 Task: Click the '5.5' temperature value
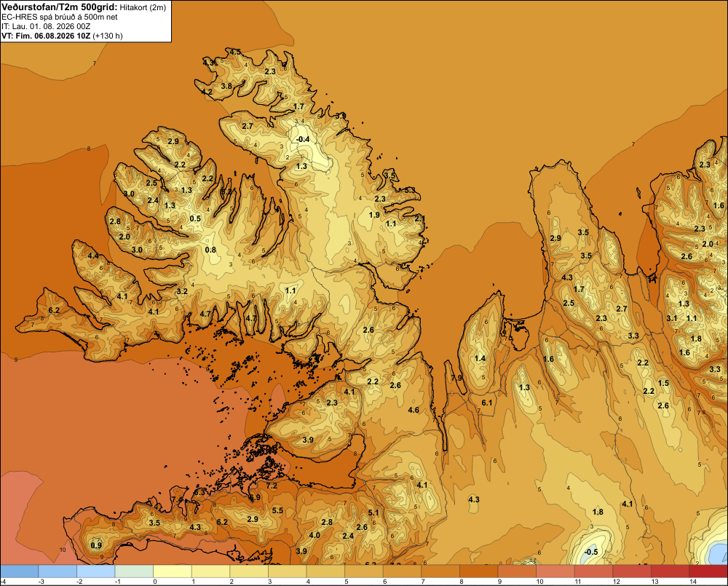point(277,510)
